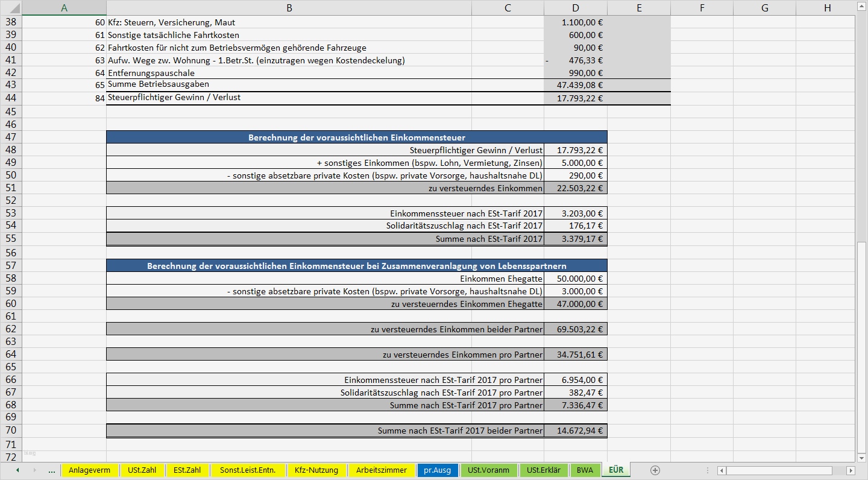Switch to the Anlageverm sheet
Viewport: 868px width, 480px height.
(x=90, y=470)
